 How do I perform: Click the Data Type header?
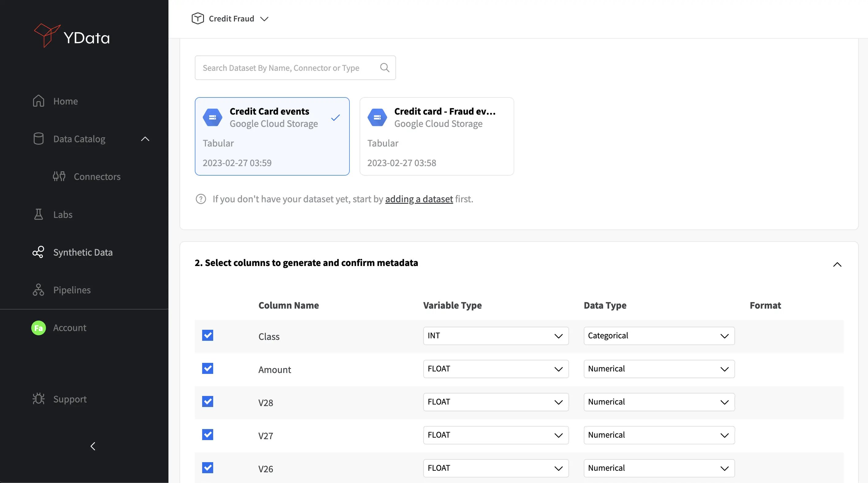click(x=605, y=305)
